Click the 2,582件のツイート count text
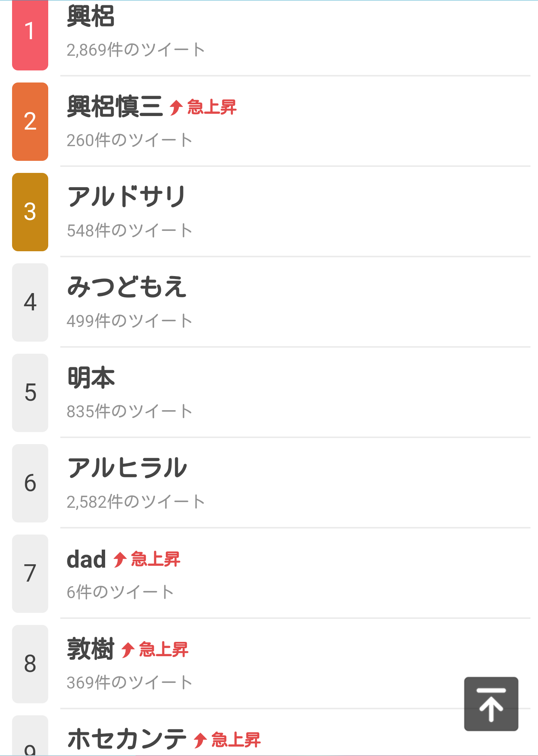The height and width of the screenshot is (756, 538). coord(136,502)
